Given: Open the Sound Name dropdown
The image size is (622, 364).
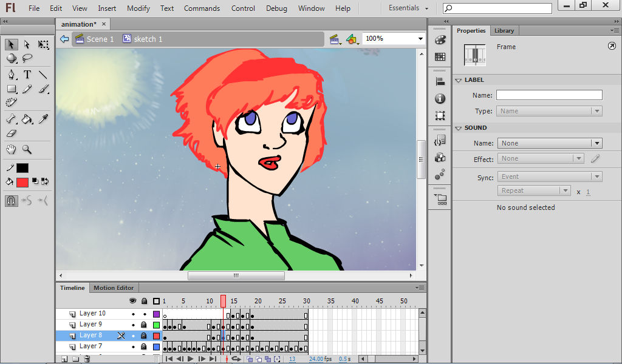Looking at the screenshot, I should [550, 143].
